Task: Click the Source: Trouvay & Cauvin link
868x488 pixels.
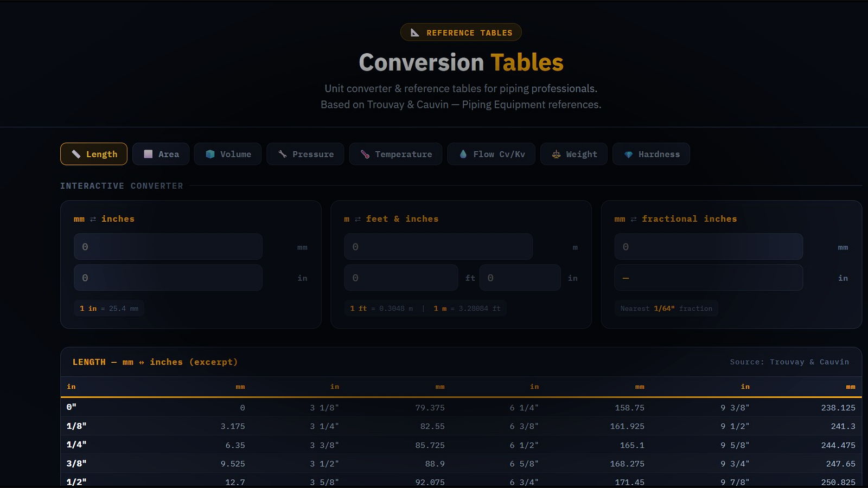Action: pyautogui.click(x=789, y=362)
